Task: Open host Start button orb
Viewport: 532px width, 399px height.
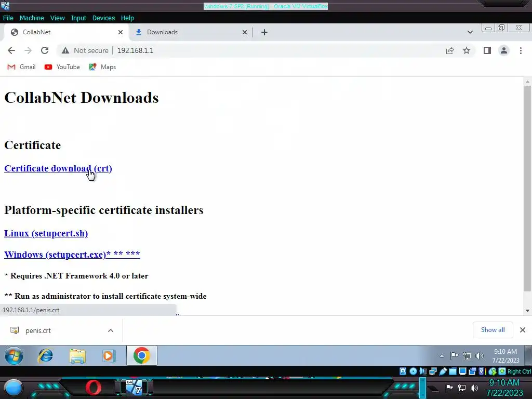Action: point(14,388)
